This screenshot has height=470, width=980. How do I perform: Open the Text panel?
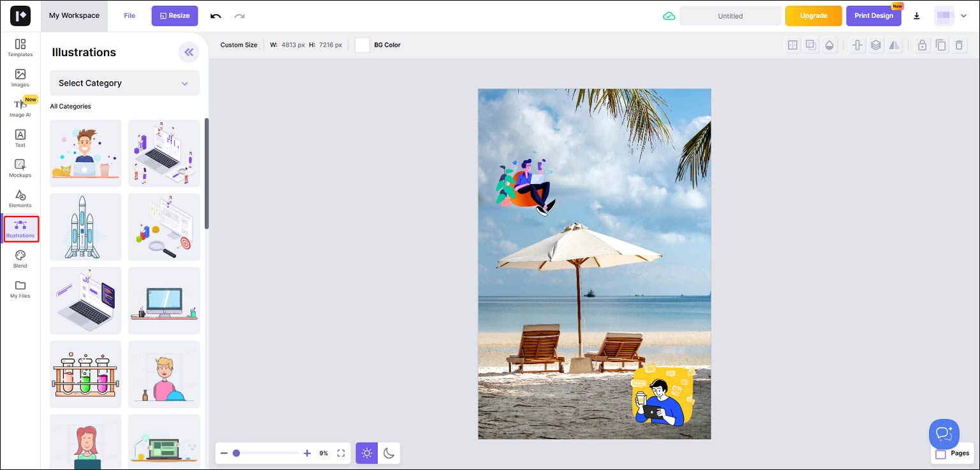(20, 138)
